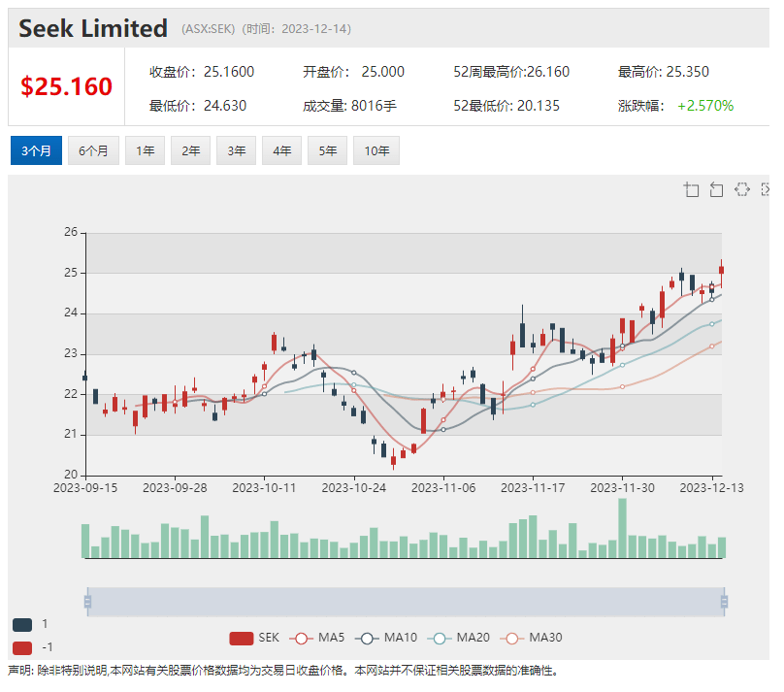Click the green "+2.570%" change value
This screenshot has width=784, height=692.
705,106
